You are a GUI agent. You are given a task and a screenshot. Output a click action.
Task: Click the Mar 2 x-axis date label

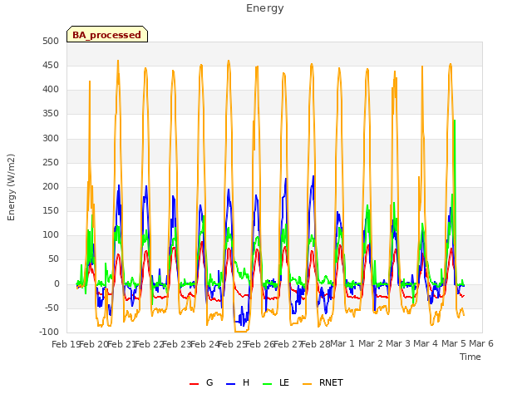pos(371,343)
